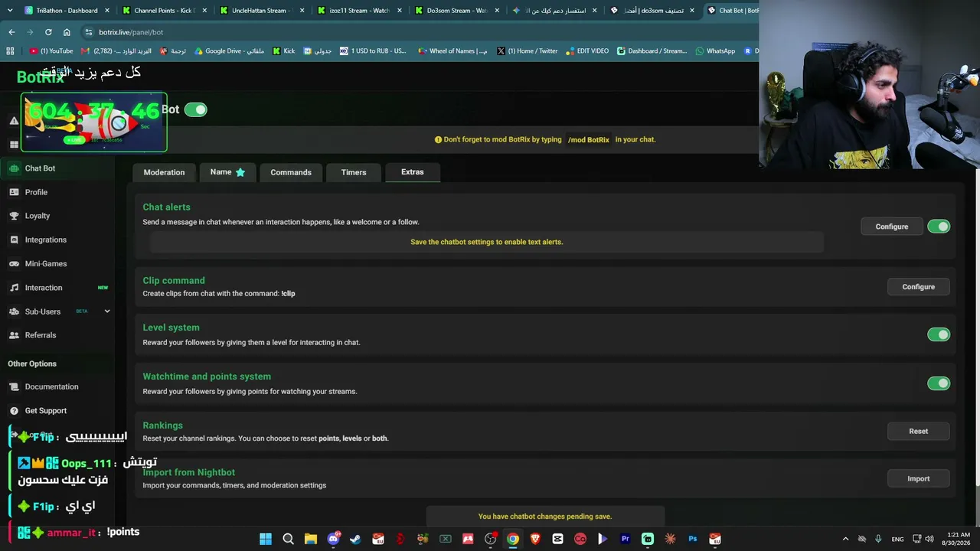This screenshot has width=980, height=551.
Task: Click the taskbar clock and date
Action: [958, 539]
